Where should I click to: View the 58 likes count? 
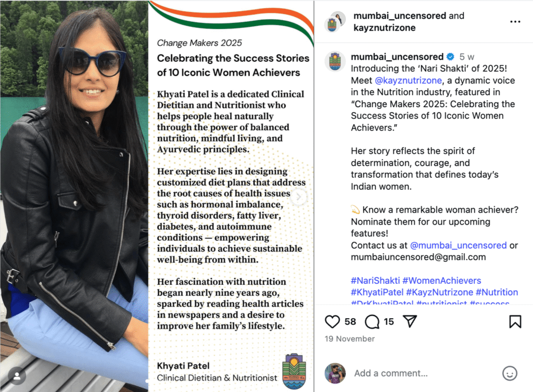[x=350, y=322]
